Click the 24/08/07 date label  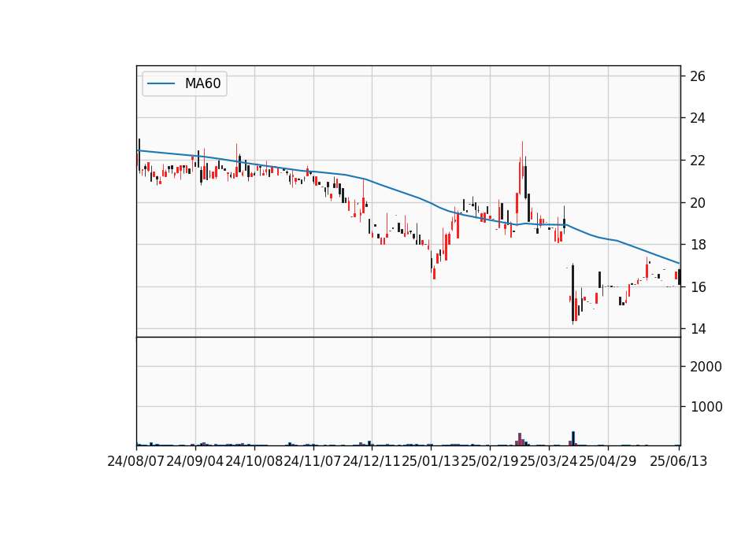click(136, 461)
